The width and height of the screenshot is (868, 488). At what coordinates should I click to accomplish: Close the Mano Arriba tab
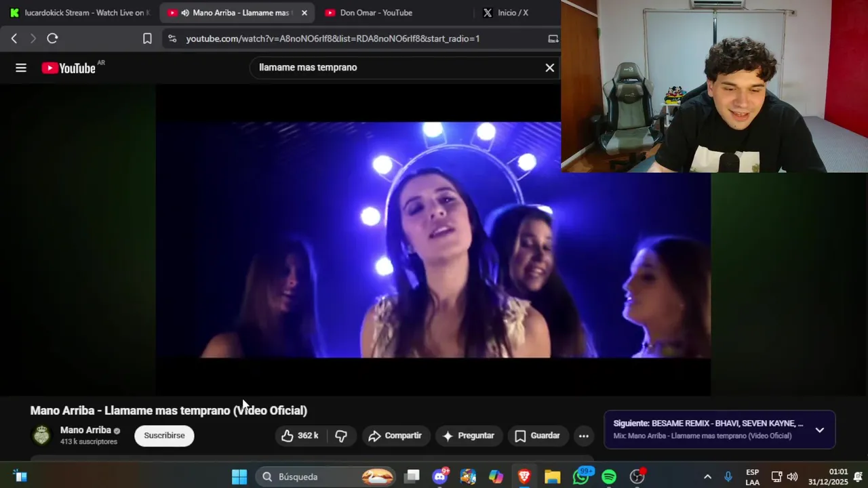tap(304, 13)
